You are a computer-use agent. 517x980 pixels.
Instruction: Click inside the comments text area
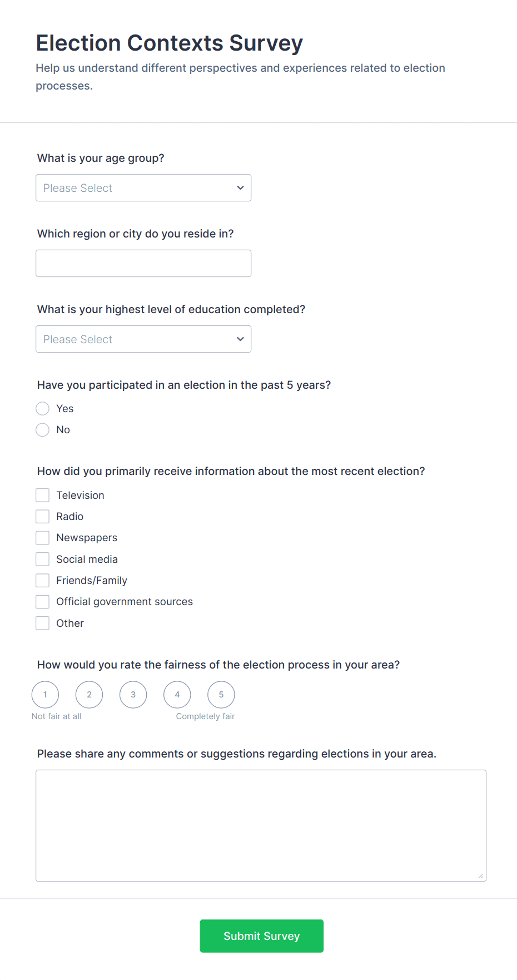point(261,825)
